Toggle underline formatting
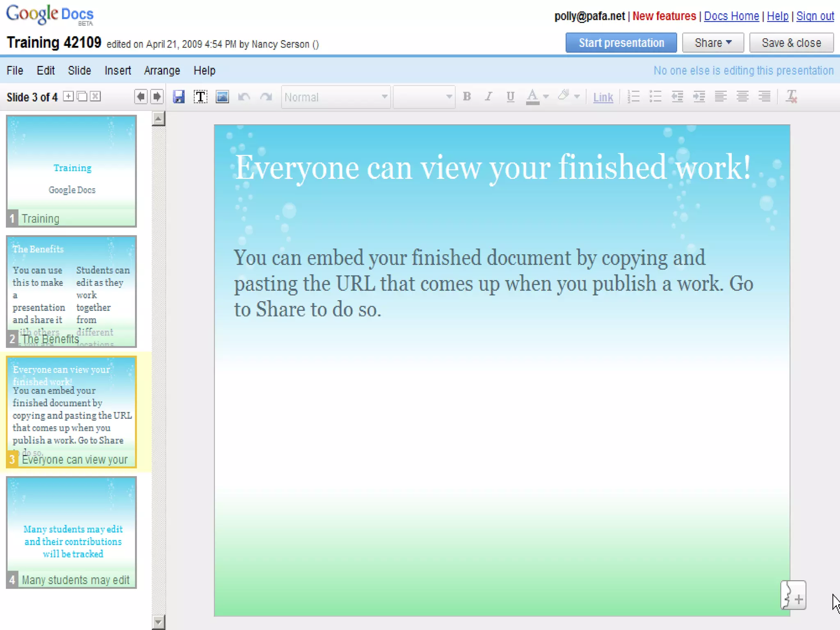 point(510,97)
